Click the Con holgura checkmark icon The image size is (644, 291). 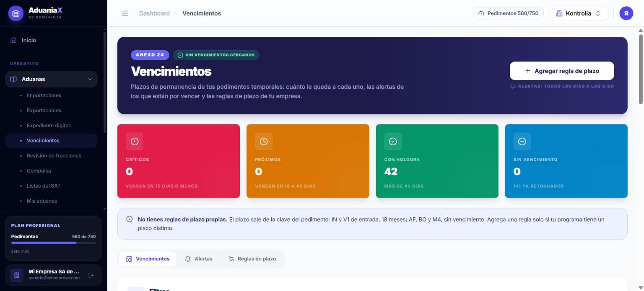tap(393, 142)
